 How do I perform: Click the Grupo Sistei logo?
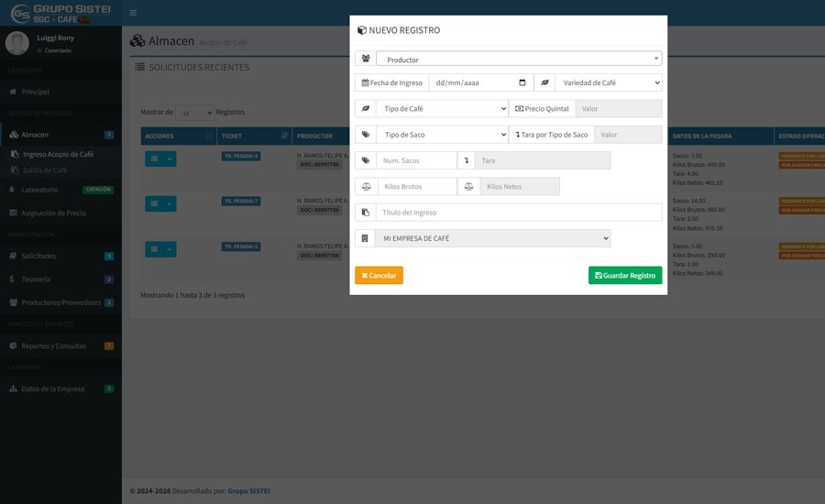pos(60,13)
